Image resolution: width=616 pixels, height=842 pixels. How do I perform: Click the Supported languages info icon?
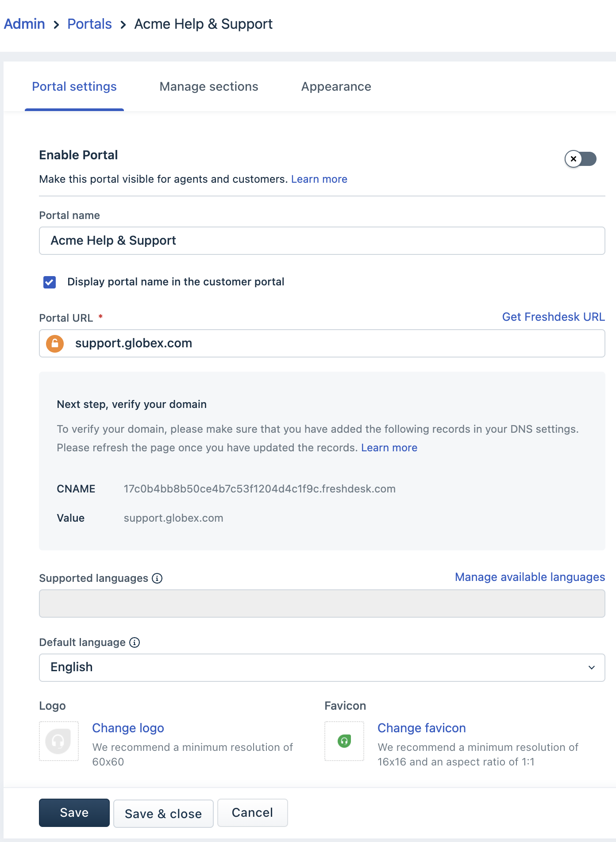point(157,578)
